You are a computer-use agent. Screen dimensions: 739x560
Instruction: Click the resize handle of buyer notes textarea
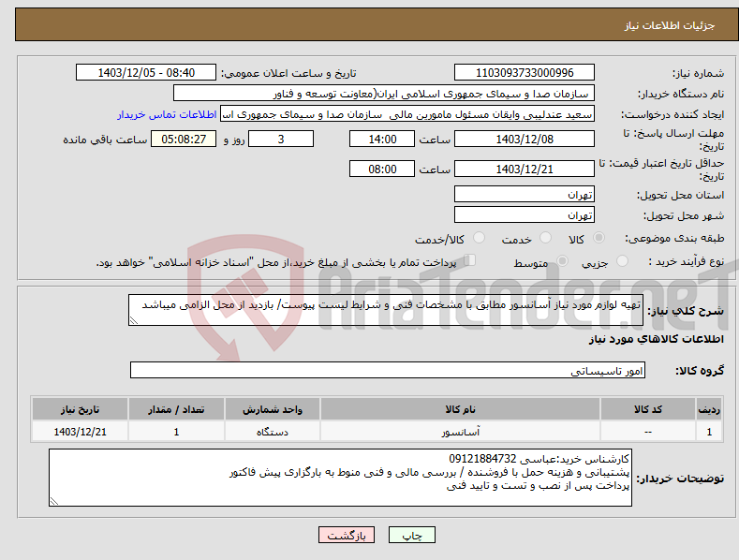pos(53,502)
